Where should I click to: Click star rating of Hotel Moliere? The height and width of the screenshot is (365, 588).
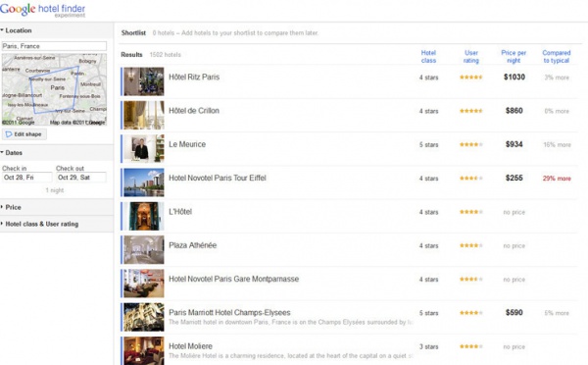point(471,346)
